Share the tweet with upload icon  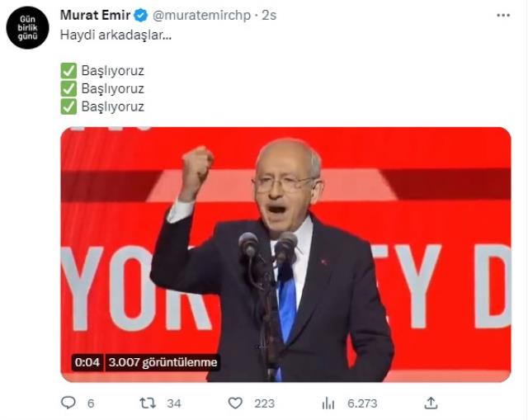click(431, 403)
